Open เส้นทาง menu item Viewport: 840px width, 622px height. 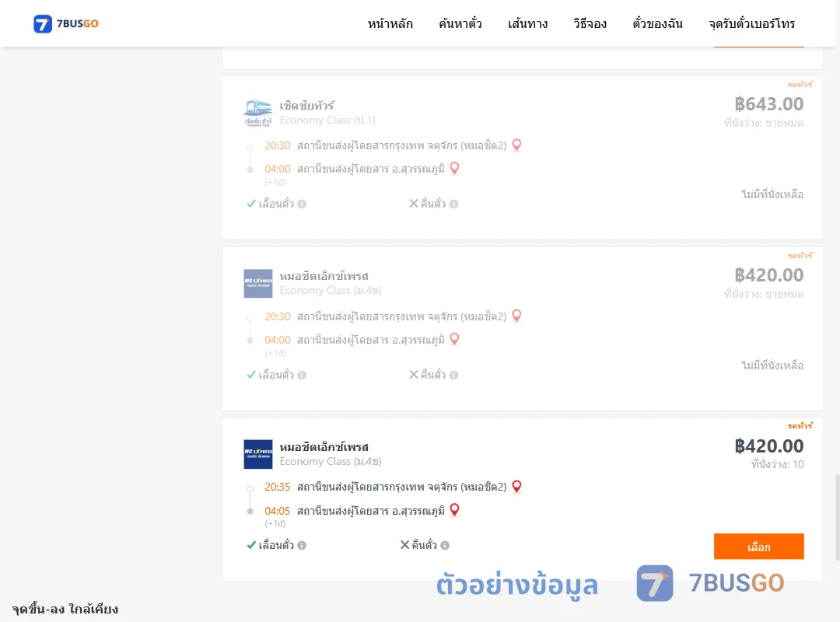click(x=527, y=23)
